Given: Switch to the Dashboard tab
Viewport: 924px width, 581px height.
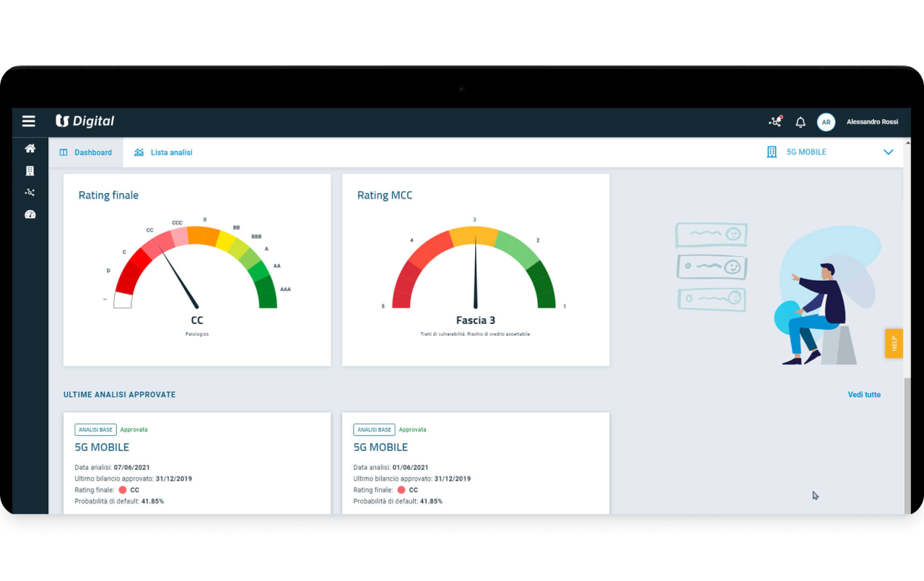Looking at the screenshot, I should tap(86, 152).
